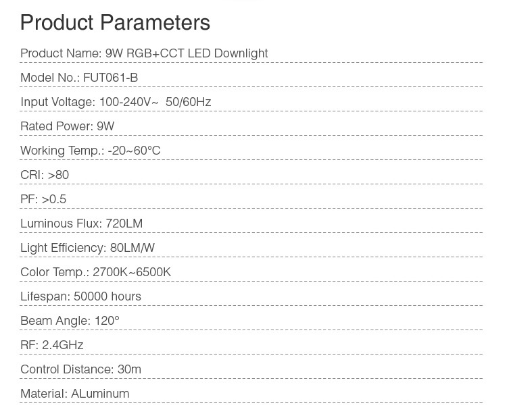Select the Model No. label
507x420 pixels.
50,78
